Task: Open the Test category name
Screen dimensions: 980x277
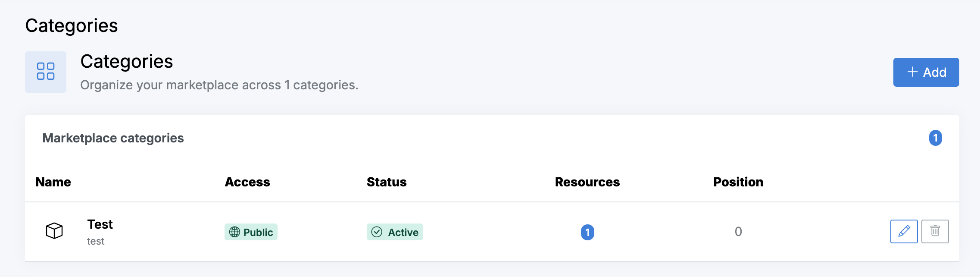Action: tap(100, 224)
